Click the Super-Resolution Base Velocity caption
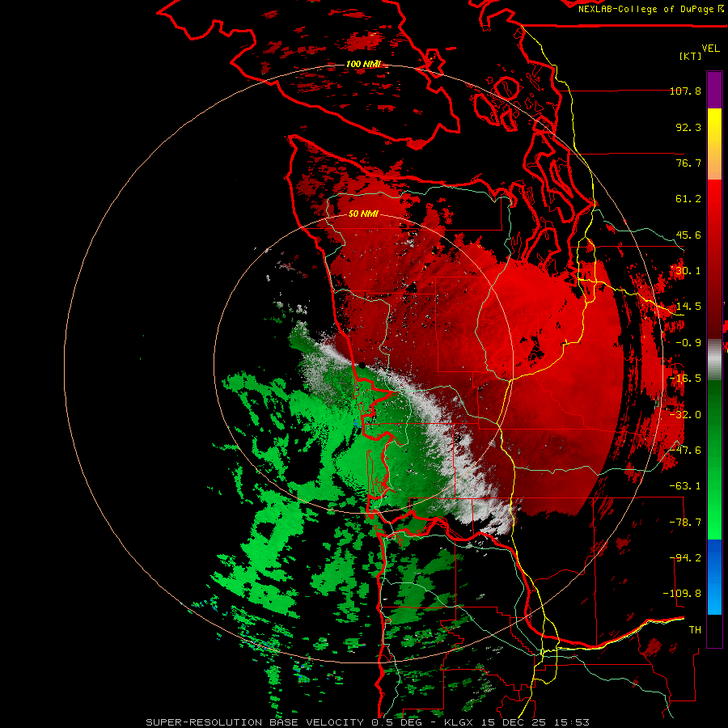Image resolution: width=728 pixels, height=728 pixels. 368,722
